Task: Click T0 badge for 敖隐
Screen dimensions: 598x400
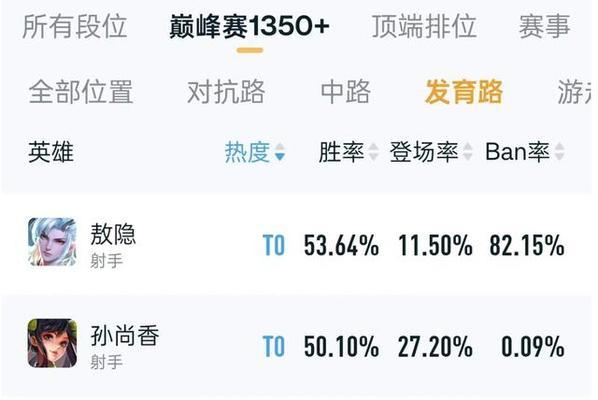Action: pyautogui.click(x=274, y=245)
